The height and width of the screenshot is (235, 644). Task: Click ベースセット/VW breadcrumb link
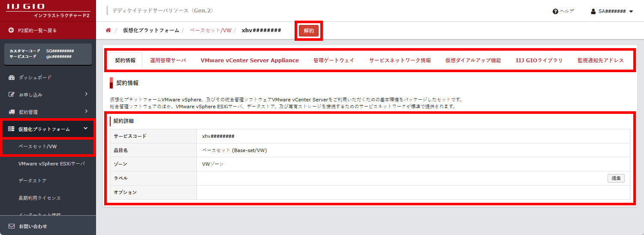[x=211, y=31]
